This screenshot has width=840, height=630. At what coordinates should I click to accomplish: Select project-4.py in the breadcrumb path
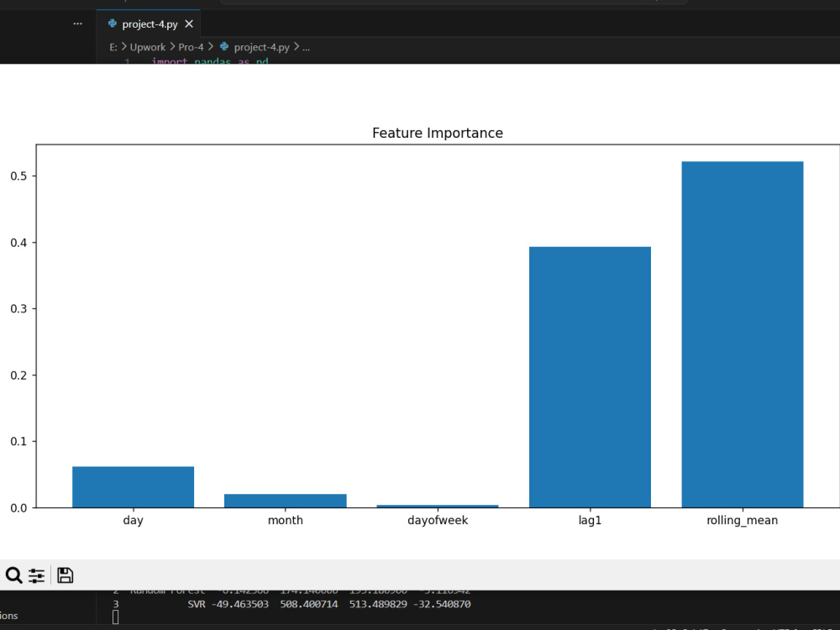(x=261, y=47)
